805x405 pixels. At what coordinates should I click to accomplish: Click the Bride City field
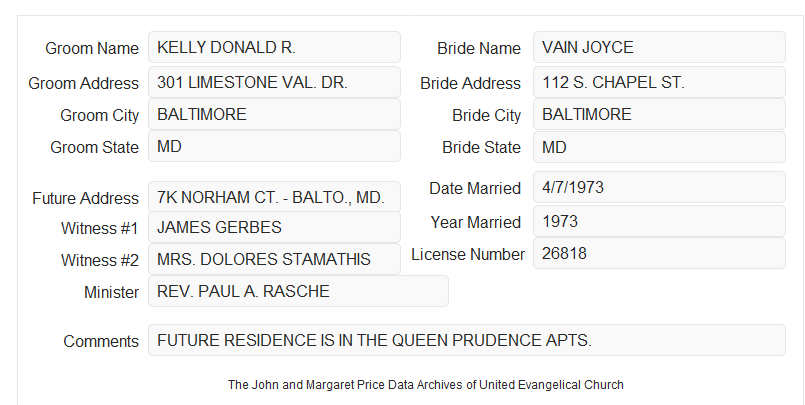(659, 114)
